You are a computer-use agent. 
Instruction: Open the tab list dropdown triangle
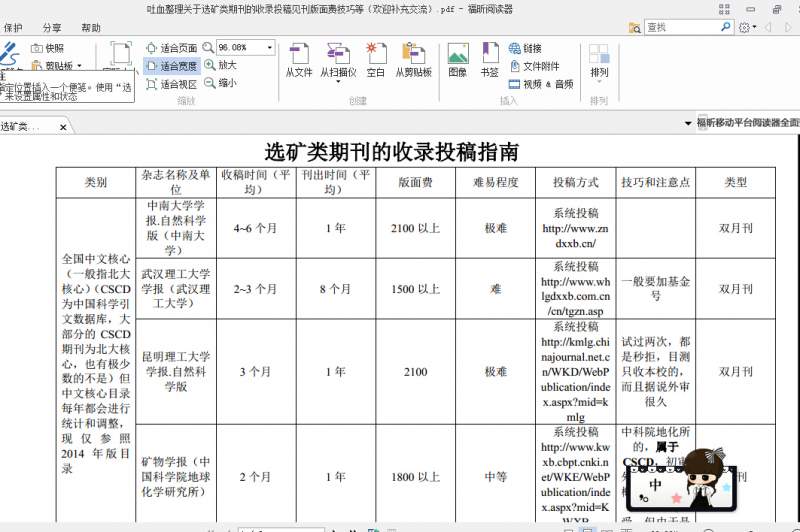point(688,123)
